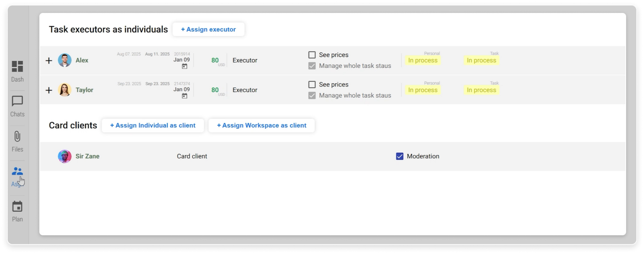The image size is (644, 254).
Task: Enable See prices for Alex
Action: (x=312, y=55)
